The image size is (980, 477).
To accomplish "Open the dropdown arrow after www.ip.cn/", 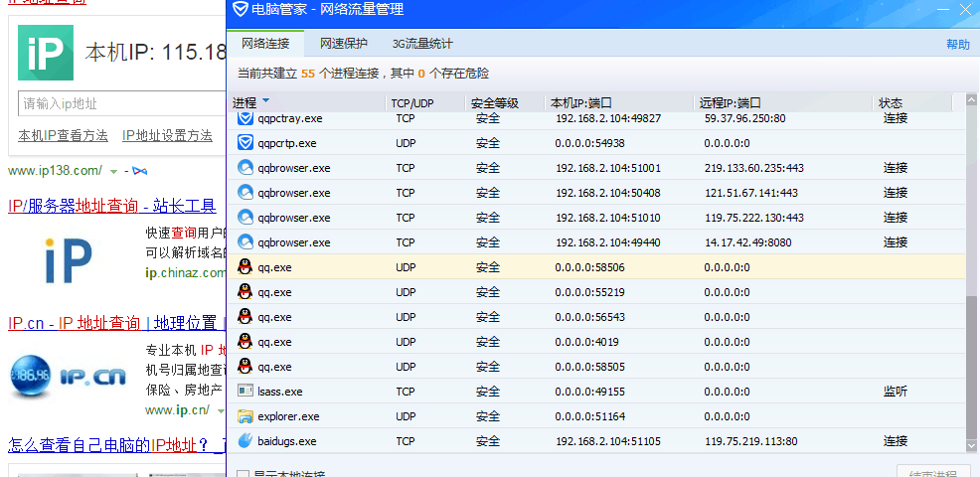I will (220, 411).
